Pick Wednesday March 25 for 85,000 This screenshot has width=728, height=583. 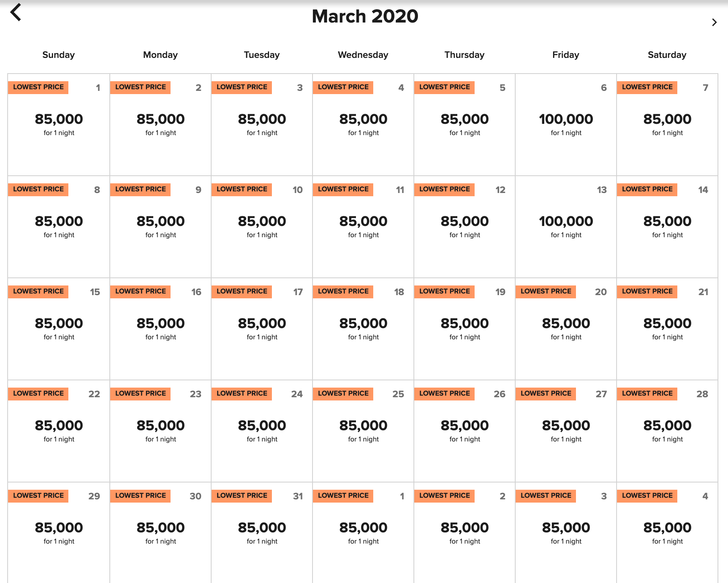click(363, 431)
